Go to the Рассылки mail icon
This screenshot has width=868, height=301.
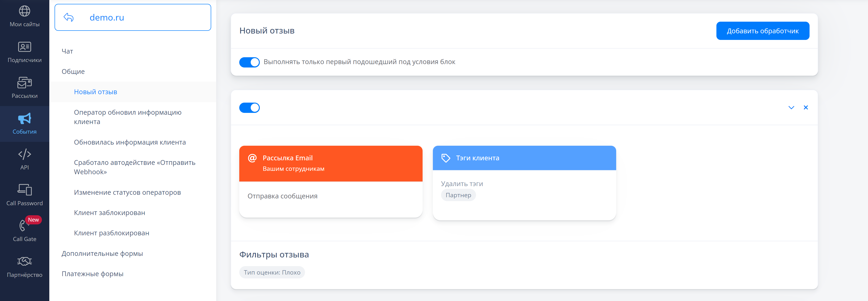click(x=24, y=83)
